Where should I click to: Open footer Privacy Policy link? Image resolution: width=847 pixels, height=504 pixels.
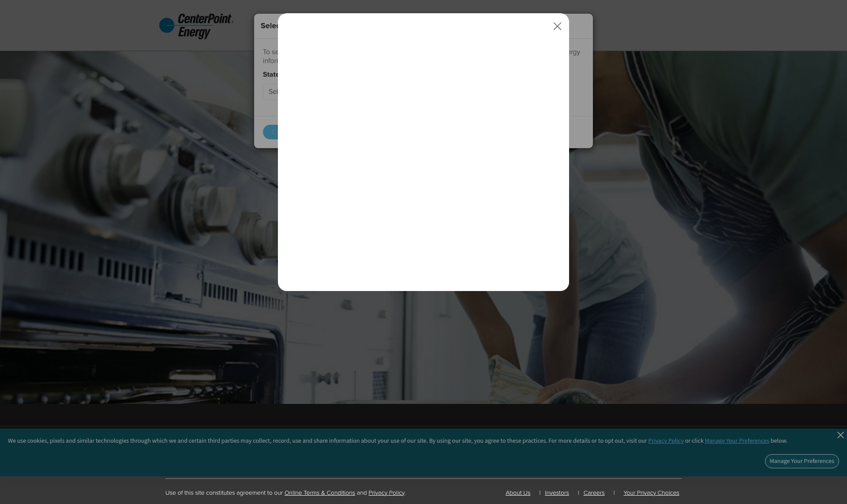click(x=386, y=493)
